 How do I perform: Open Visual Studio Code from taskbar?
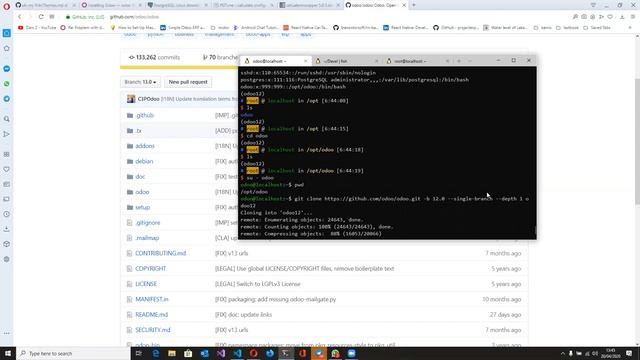[237, 353]
